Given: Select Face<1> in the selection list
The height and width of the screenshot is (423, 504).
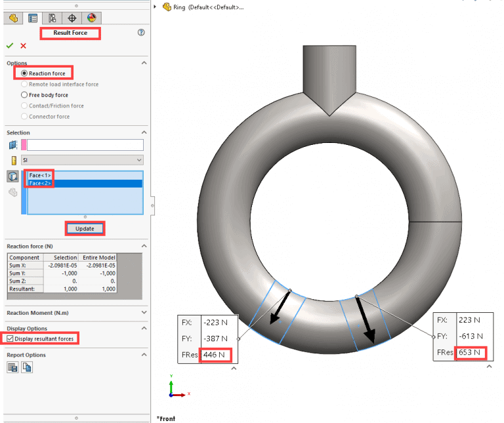Looking at the screenshot, I should (x=40, y=175).
